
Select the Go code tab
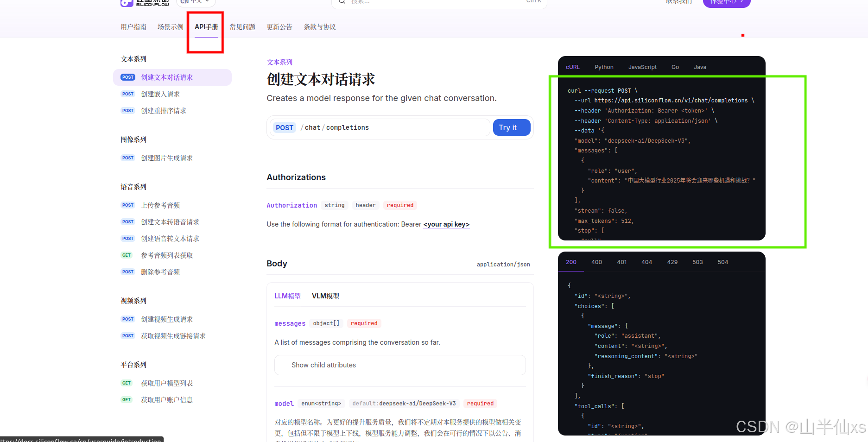point(675,67)
